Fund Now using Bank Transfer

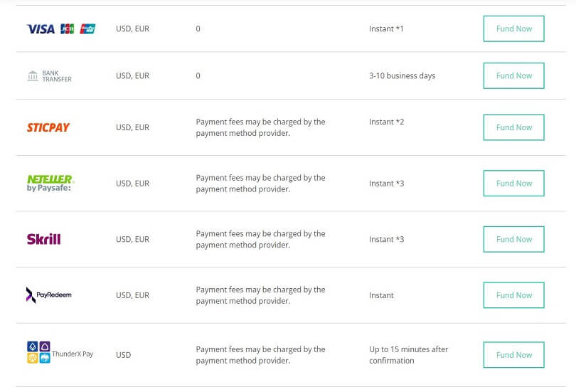(513, 75)
